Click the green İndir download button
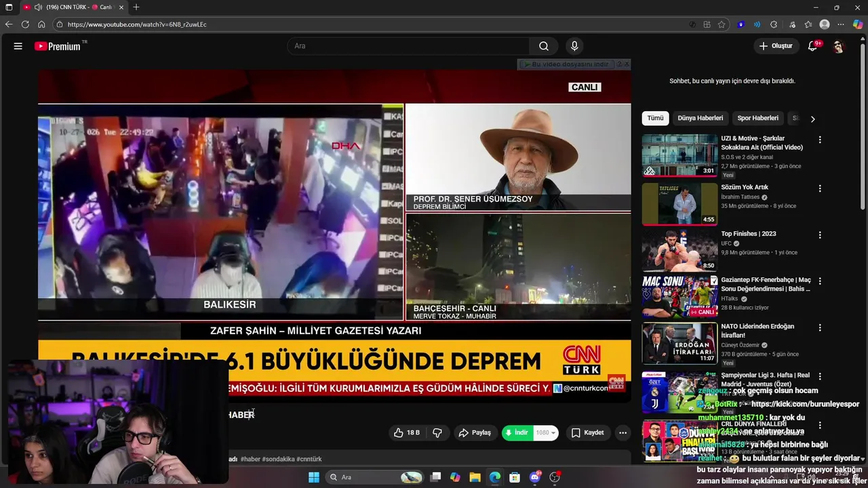Image resolution: width=868 pixels, height=488 pixels. click(x=518, y=432)
